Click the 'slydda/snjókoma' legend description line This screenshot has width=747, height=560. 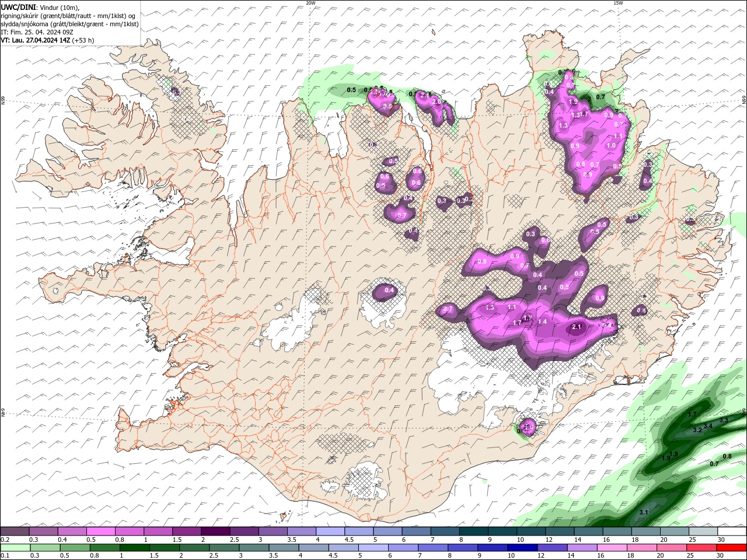pos(69,24)
